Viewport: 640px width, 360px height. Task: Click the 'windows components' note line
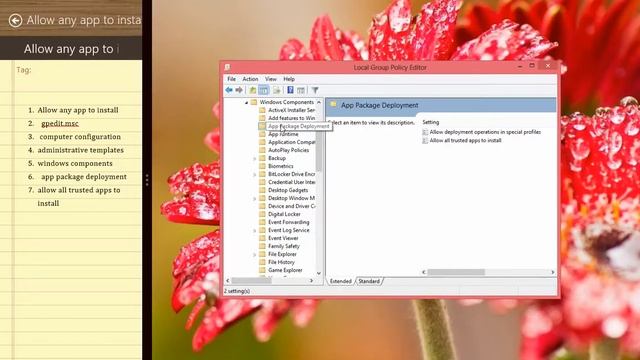75,163
